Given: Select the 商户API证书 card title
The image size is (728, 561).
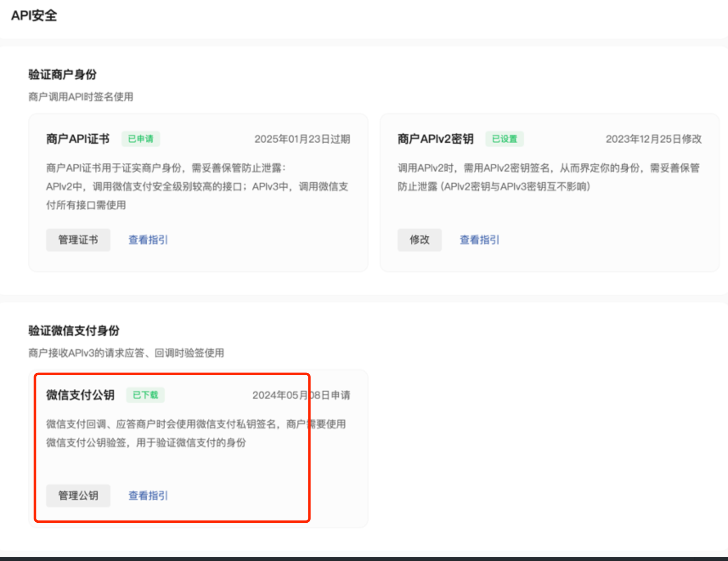Looking at the screenshot, I should click(78, 139).
